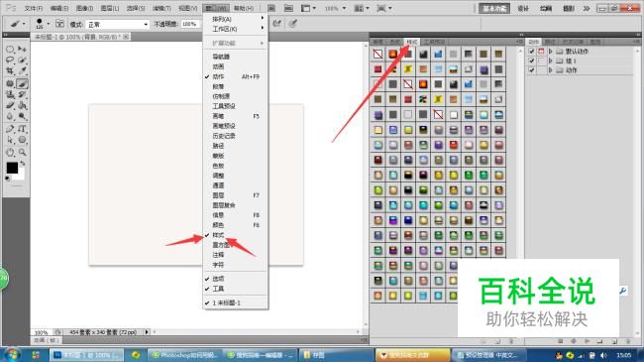Uncheck 动作 Alt+F9 in Window menu
Viewport: 644px width, 362px height.
coord(236,77)
